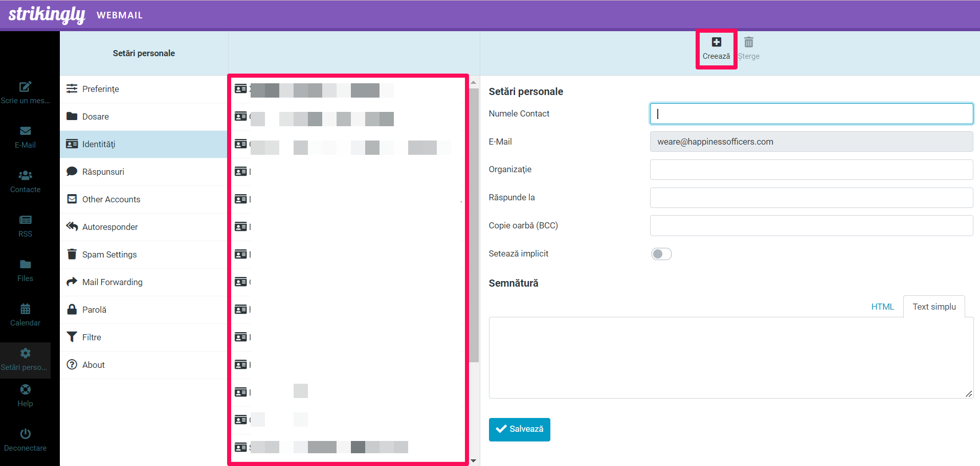Open RSS feeds in sidebar

(25, 226)
